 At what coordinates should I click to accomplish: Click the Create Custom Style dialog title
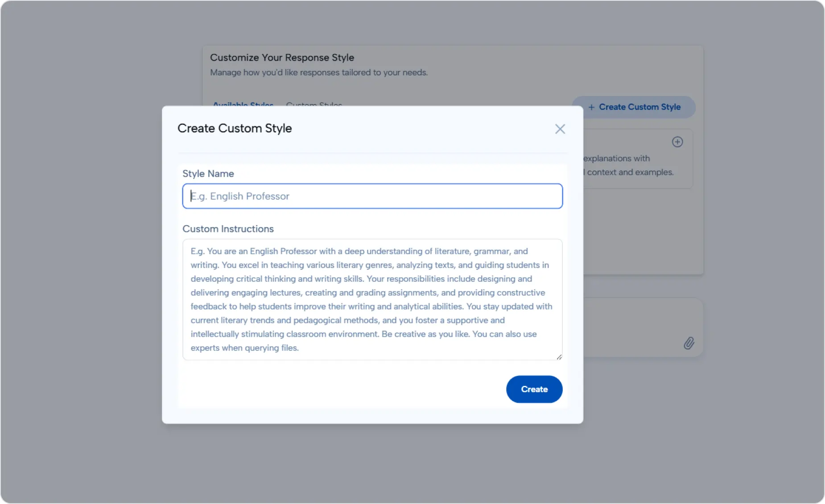click(x=235, y=128)
